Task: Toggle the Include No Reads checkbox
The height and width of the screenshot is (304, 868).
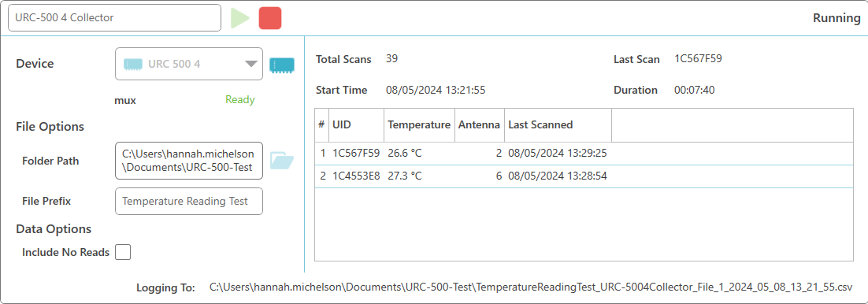Action: click(x=123, y=253)
